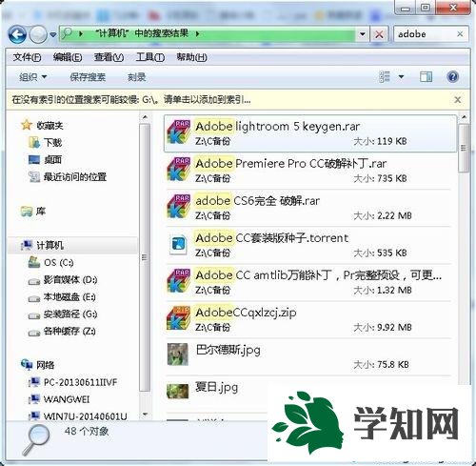476x466 pixels.
Task: Open the 文件(F) menu
Action: click(x=27, y=57)
